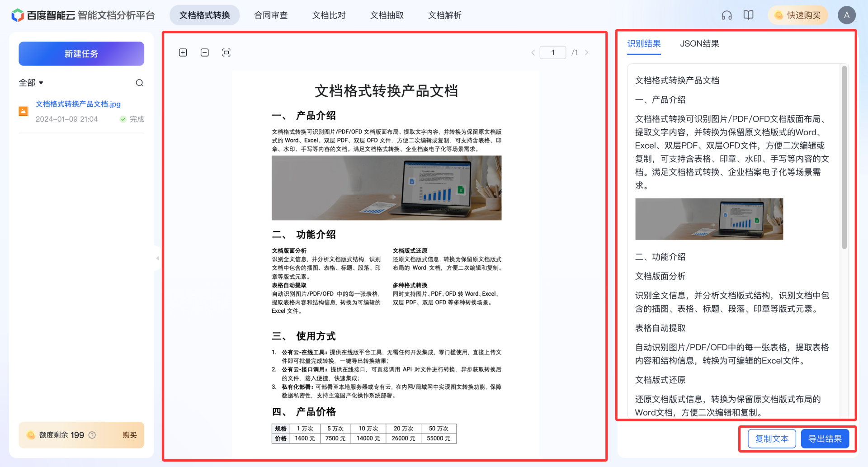Screen dimensions: 868x467
Task: Click the 完成 status label
Action: click(132, 119)
